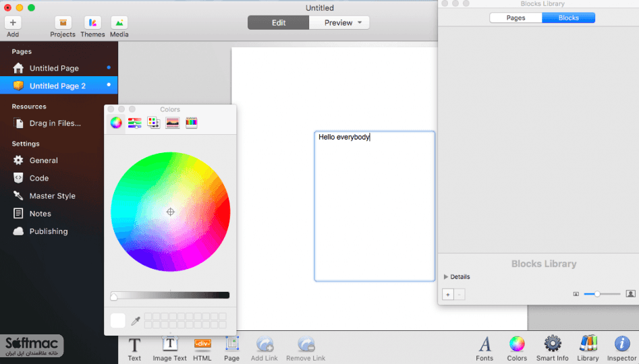The height and width of the screenshot is (364, 639).
Task: Click the small thumbnail size icon
Action: pos(576,294)
